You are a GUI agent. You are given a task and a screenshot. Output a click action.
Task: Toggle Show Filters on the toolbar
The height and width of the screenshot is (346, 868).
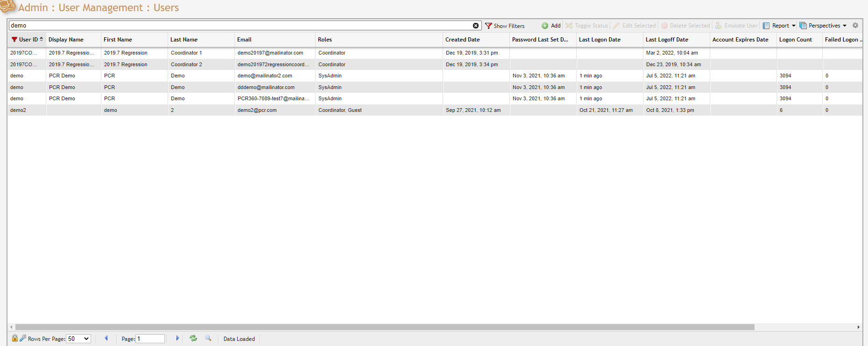click(505, 26)
